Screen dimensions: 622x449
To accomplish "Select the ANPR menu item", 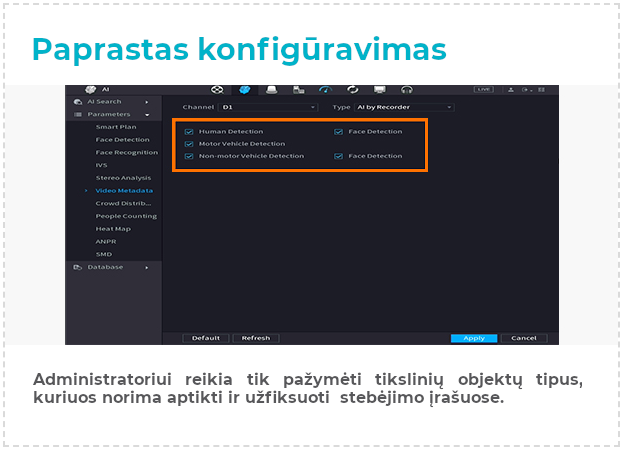I will [x=106, y=242].
